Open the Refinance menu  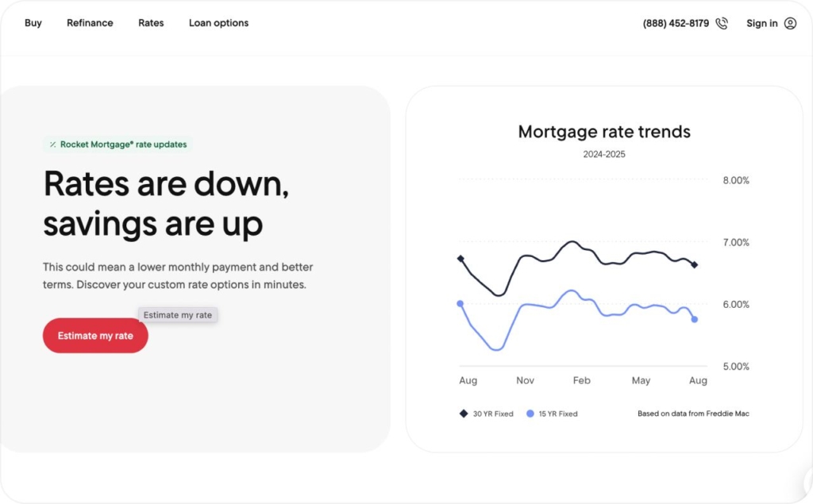[x=90, y=23]
